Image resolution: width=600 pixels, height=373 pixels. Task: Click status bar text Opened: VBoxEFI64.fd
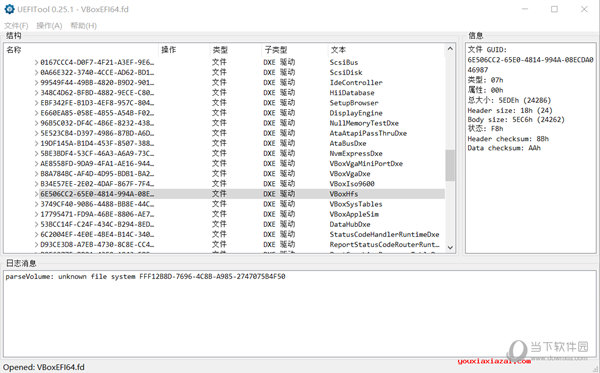click(44, 367)
